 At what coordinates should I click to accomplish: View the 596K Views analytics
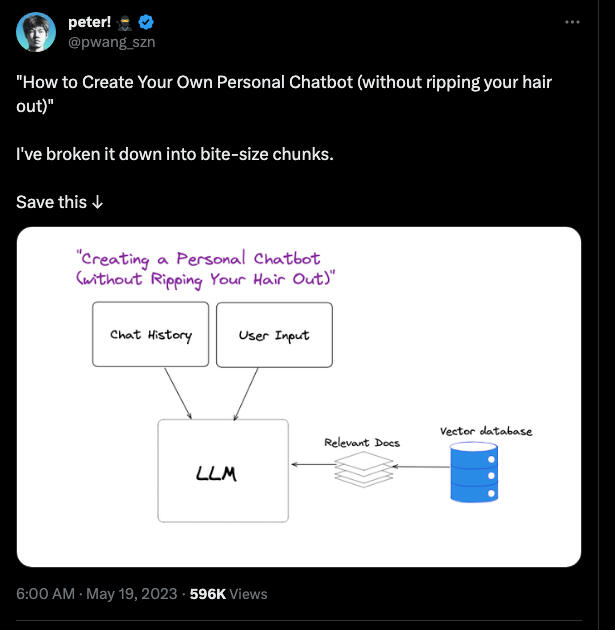(x=229, y=593)
